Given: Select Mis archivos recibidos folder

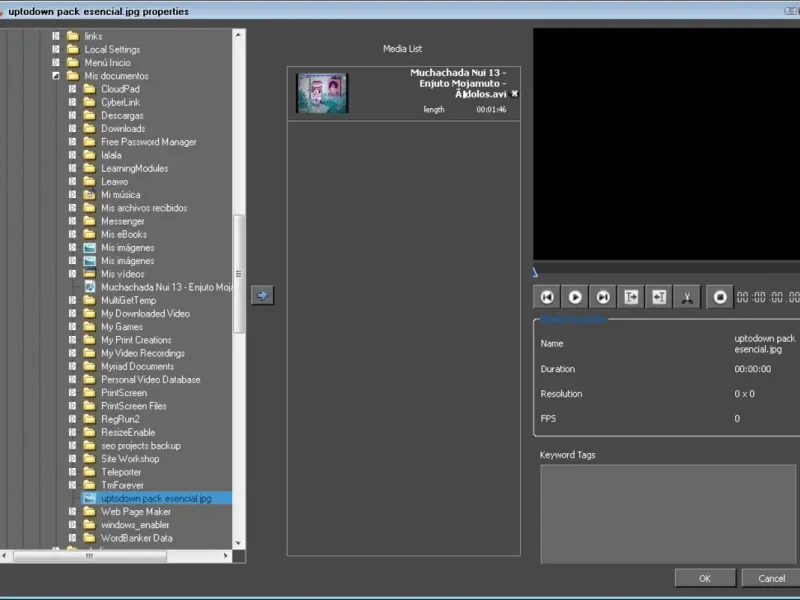Looking at the screenshot, I should 144,208.
